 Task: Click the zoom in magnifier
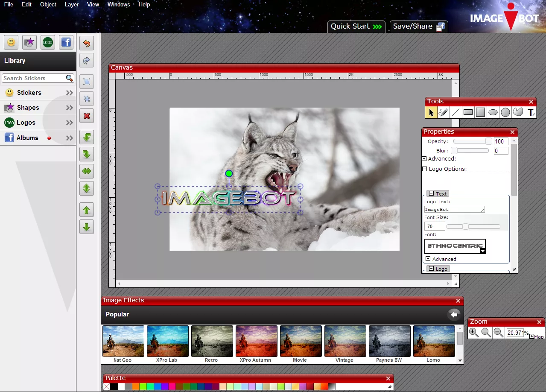(x=473, y=332)
